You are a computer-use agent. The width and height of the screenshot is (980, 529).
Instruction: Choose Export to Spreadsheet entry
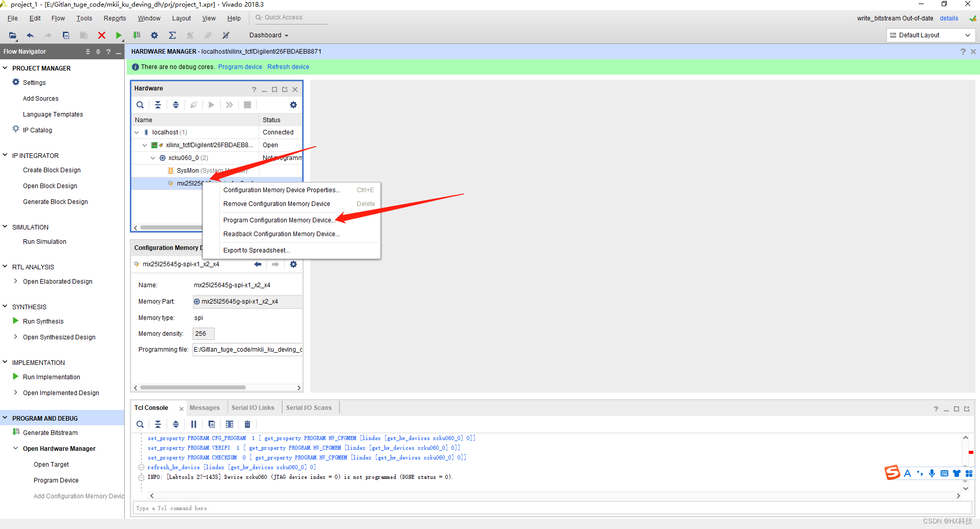[x=256, y=250]
